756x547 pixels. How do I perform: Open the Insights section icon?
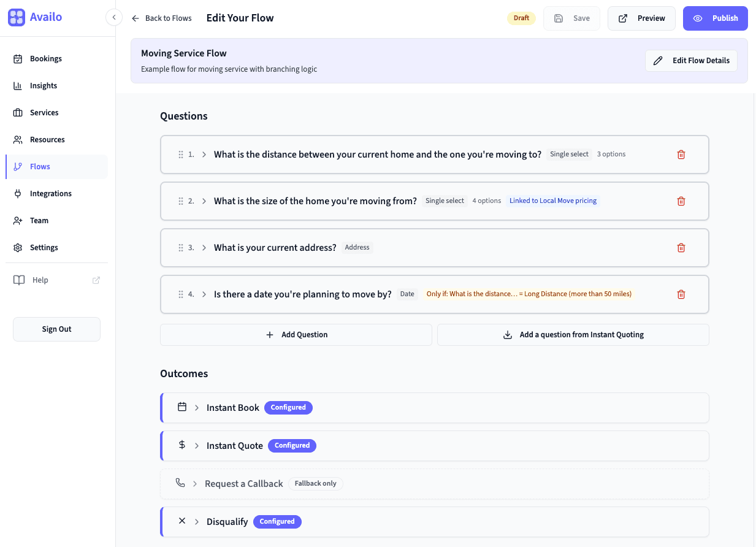[x=17, y=85]
